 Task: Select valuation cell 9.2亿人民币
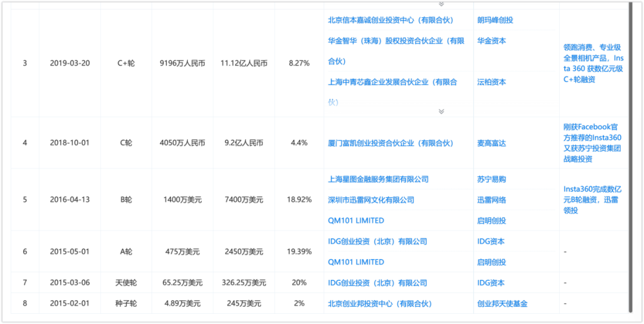[244, 143]
